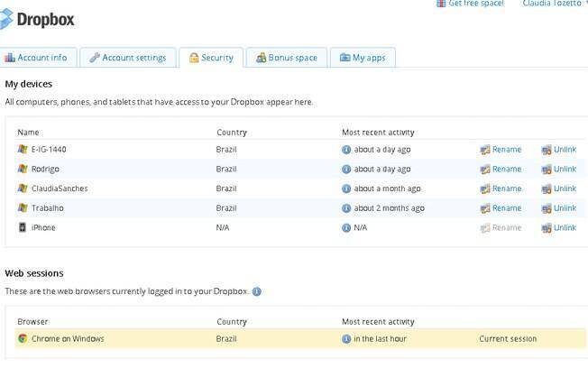588x368 pixels.
Task: Open the Account info tab
Action: coord(38,58)
